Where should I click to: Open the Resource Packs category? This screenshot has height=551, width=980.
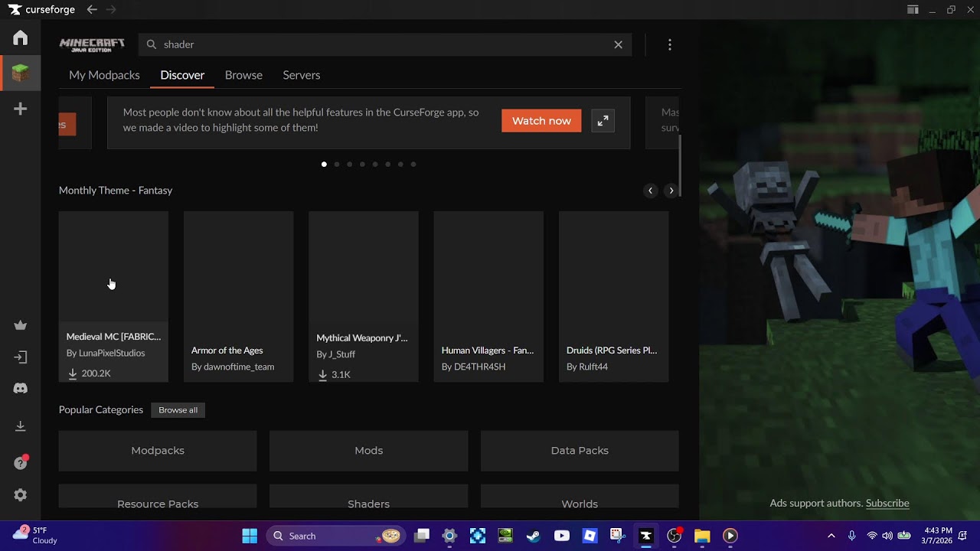click(x=158, y=496)
